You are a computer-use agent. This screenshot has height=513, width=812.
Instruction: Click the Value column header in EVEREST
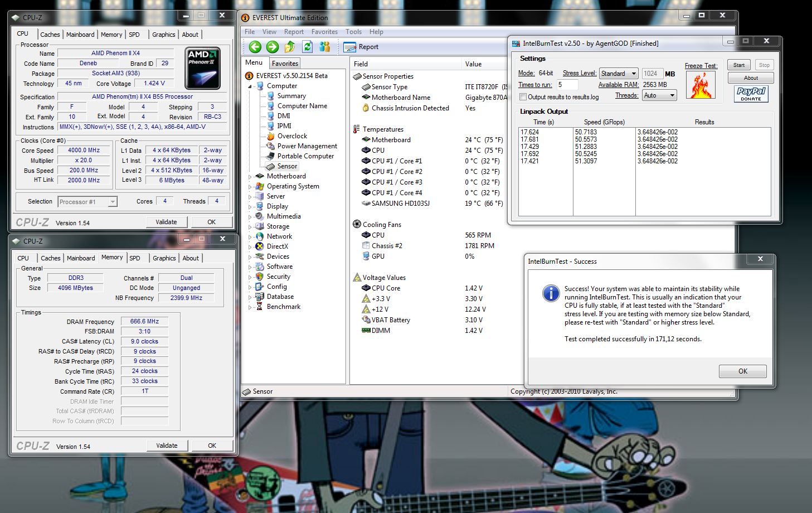[485, 64]
